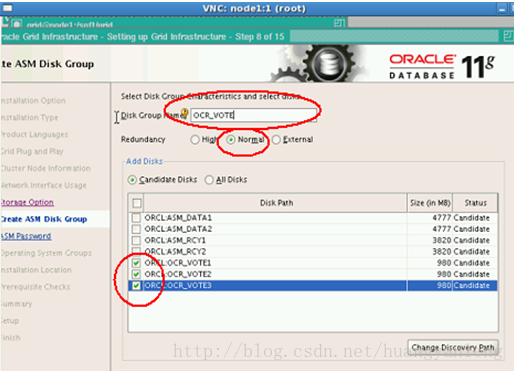Uncheck the ORCL:OCR_VOTE3 disk checkbox

pyautogui.click(x=136, y=286)
